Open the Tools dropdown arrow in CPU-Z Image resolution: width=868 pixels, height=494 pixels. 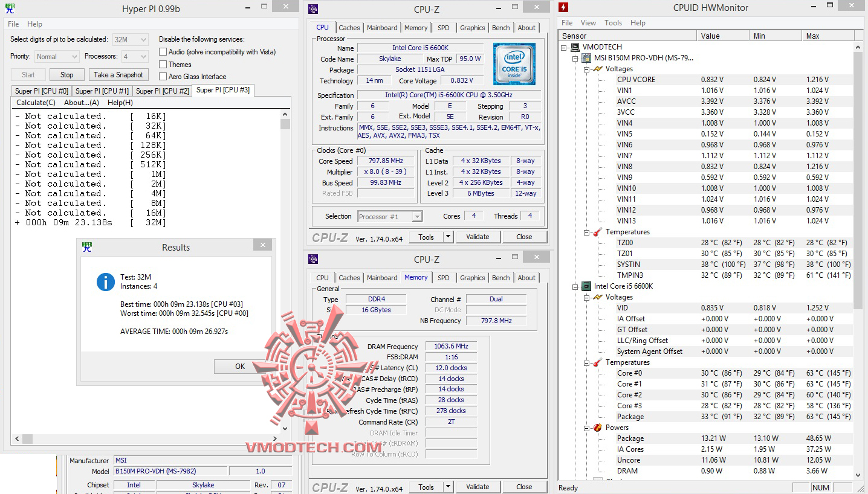pyautogui.click(x=447, y=236)
